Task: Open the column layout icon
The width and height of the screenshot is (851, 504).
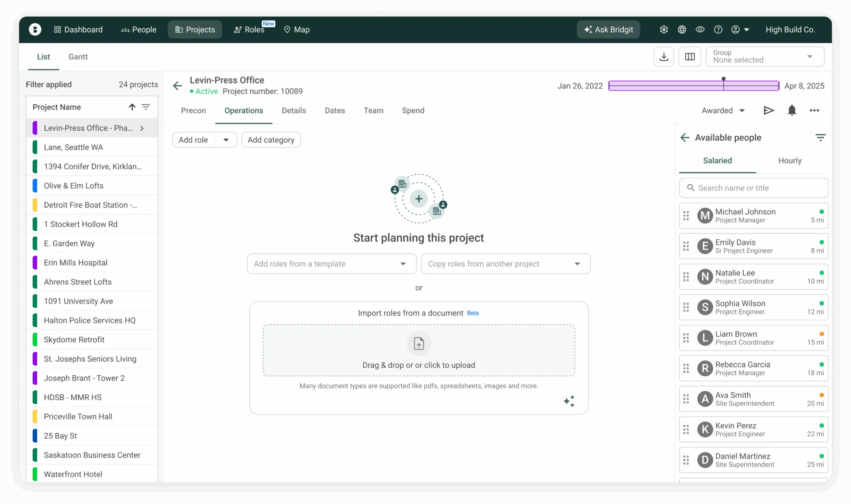Action: (x=689, y=57)
